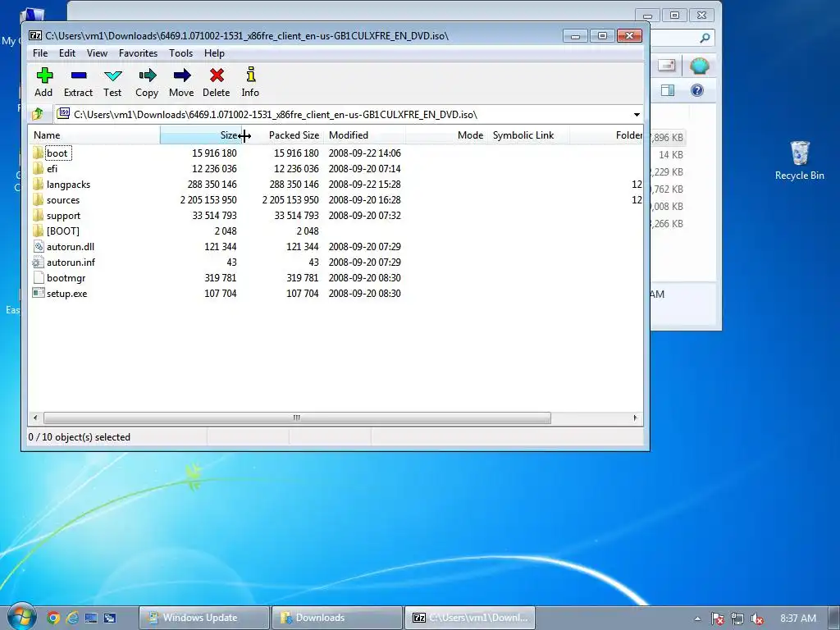This screenshot has height=630, width=840.
Task: Click the horizontal scrollbar thumb
Action: (297, 418)
